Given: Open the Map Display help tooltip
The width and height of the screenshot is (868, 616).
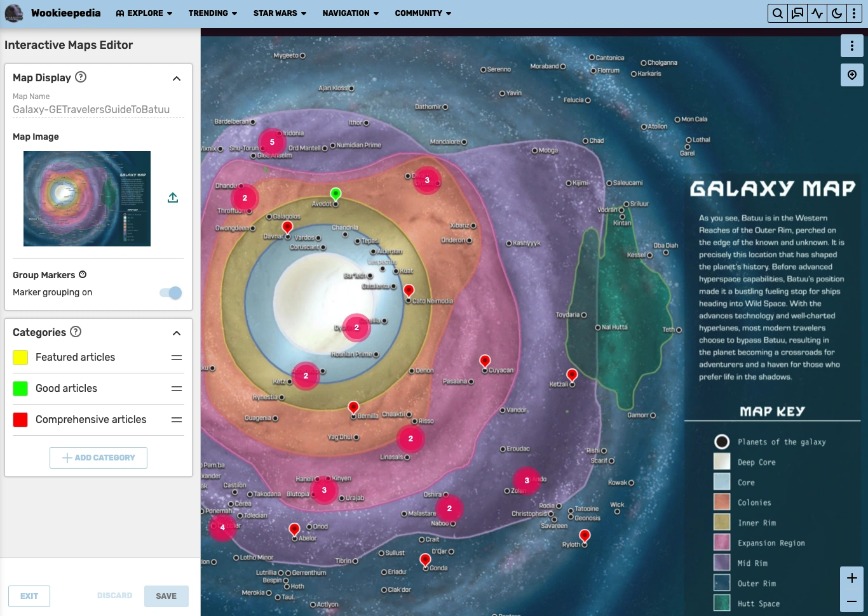Looking at the screenshot, I should [81, 77].
